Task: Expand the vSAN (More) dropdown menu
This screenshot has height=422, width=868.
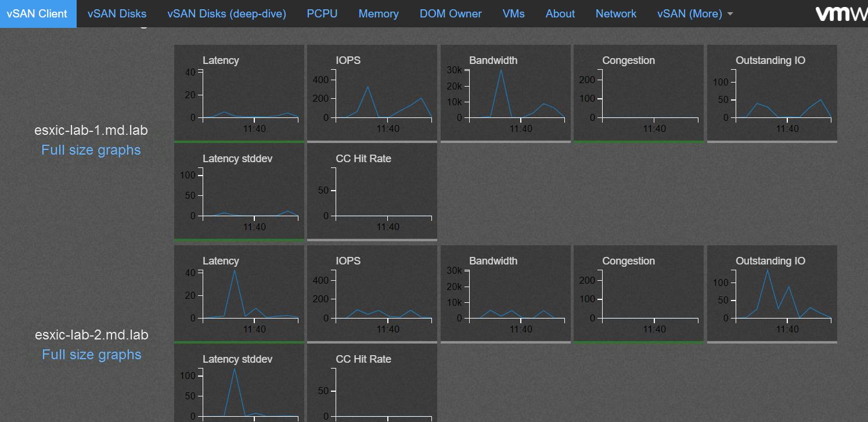Action: click(x=695, y=13)
